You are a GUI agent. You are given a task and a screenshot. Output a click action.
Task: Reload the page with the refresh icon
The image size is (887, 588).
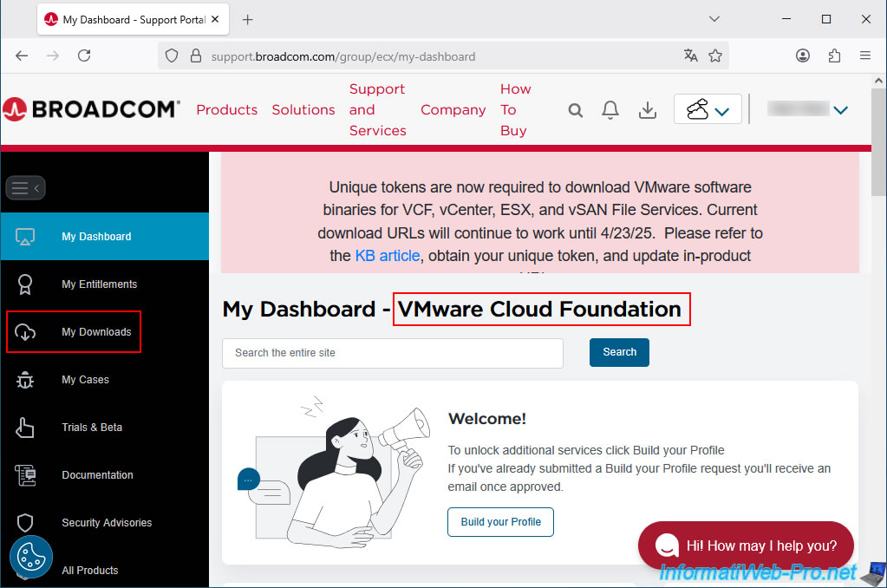[84, 56]
